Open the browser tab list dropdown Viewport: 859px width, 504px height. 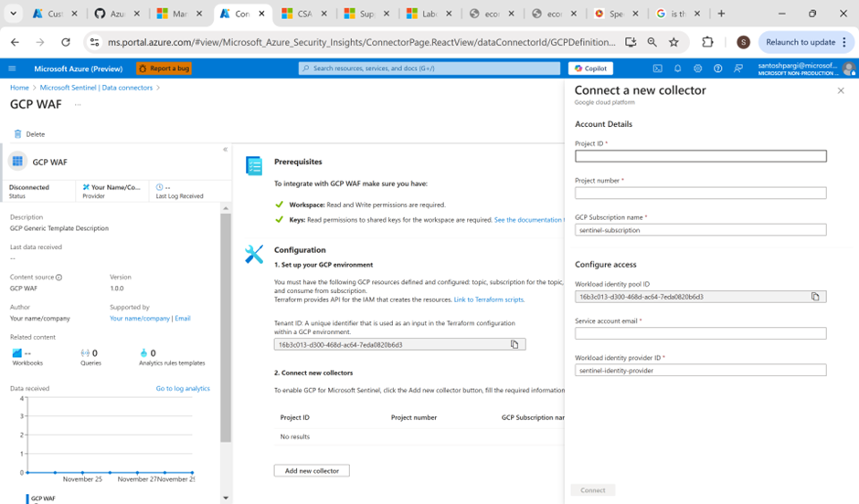[13, 14]
